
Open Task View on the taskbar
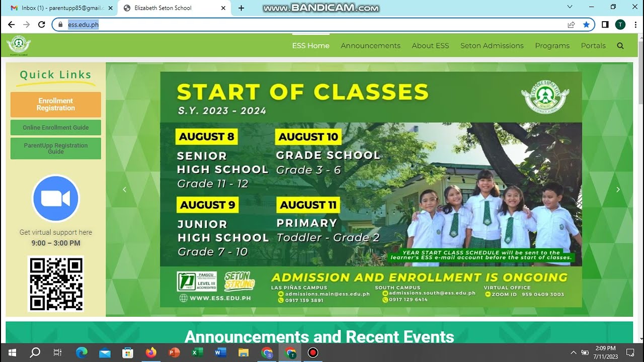click(58, 352)
